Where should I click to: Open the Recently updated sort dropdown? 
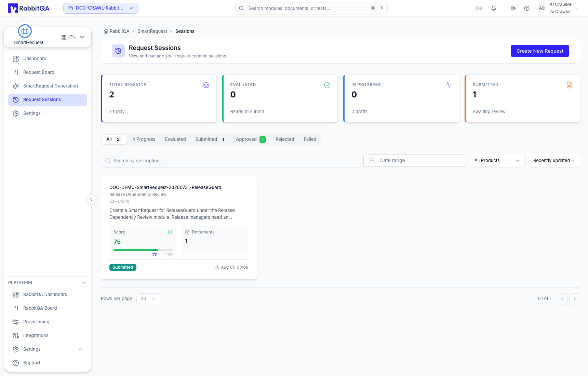(554, 161)
